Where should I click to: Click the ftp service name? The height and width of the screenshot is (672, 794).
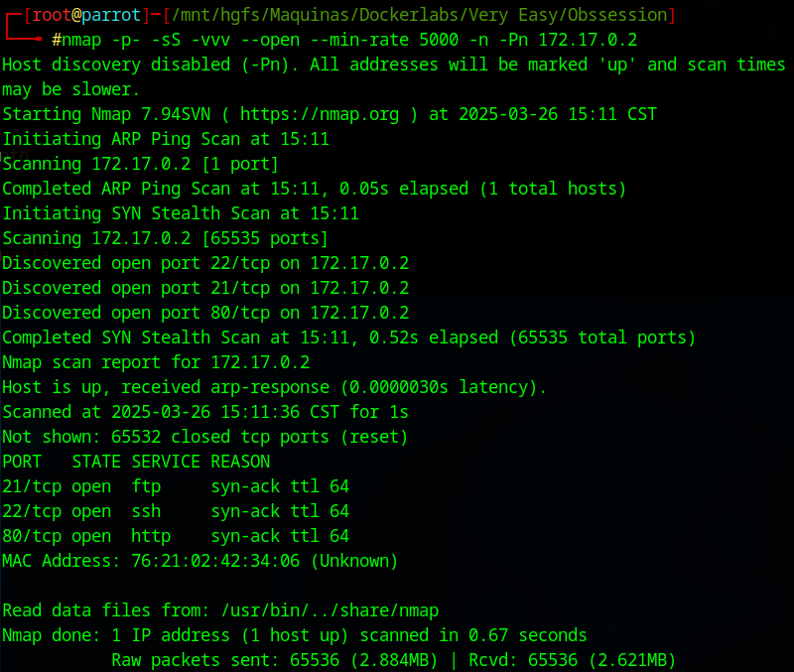146,486
